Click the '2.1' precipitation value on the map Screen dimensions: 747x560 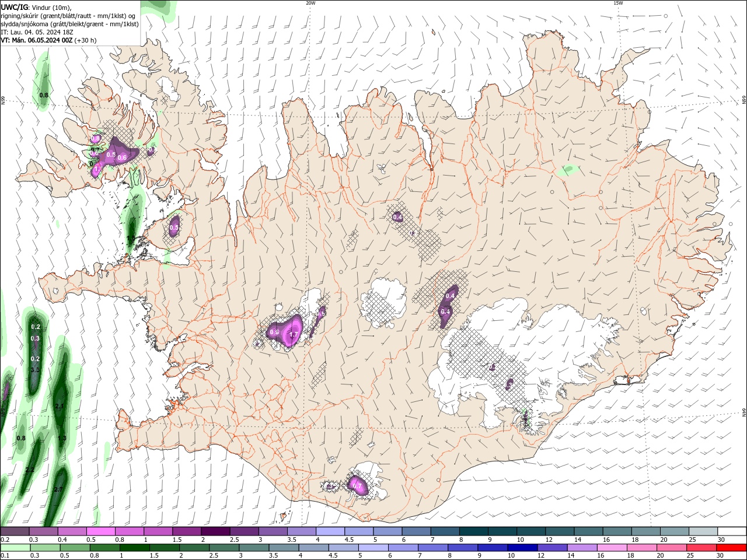(x=59, y=406)
